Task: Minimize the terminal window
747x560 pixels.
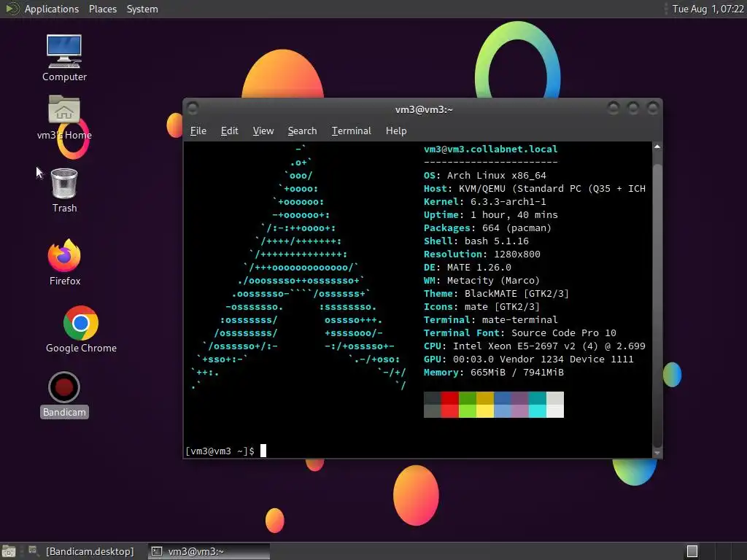Action: [x=613, y=109]
